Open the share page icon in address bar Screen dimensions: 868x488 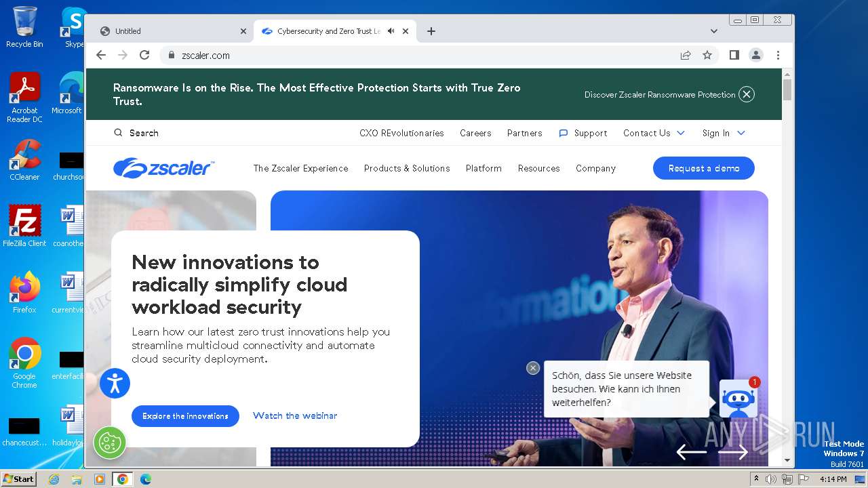686,55
